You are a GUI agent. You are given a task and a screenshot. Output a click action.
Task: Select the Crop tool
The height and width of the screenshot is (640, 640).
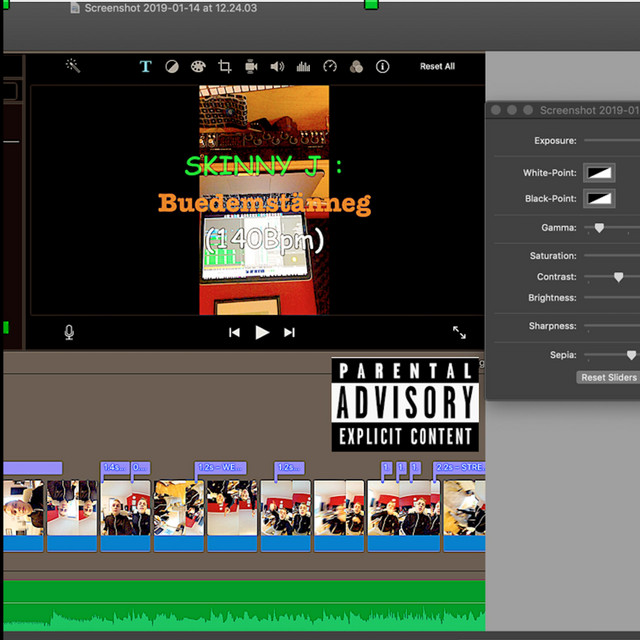224,66
